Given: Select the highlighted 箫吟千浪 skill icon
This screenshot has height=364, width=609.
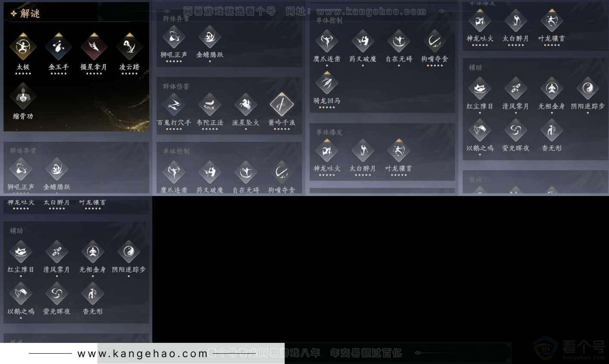Looking at the screenshot, I should [x=282, y=105].
